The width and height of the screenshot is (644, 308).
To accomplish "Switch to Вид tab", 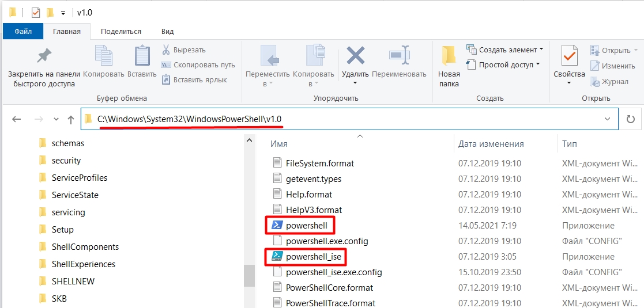I will (168, 31).
